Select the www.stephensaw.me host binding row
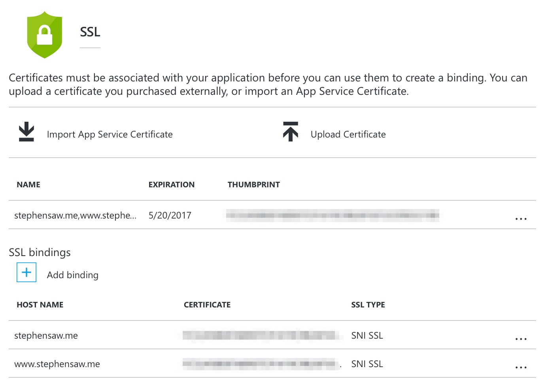Viewport: 548px width, 392px height. [x=57, y=364]
